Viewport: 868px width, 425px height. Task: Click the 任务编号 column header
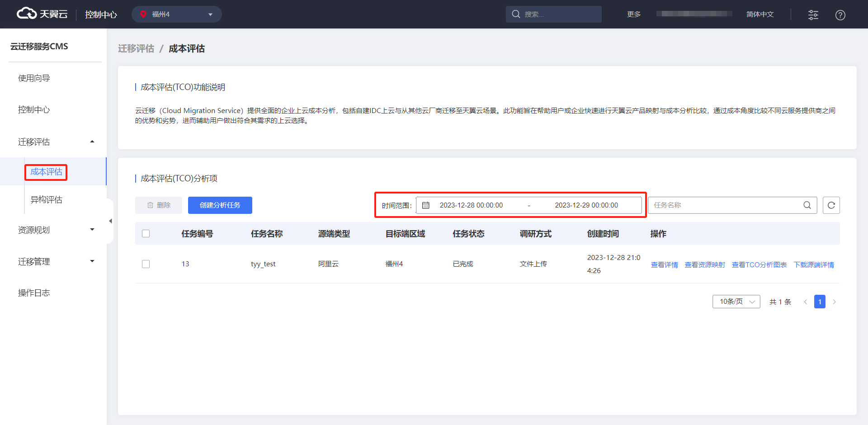(x=197, y=234)
